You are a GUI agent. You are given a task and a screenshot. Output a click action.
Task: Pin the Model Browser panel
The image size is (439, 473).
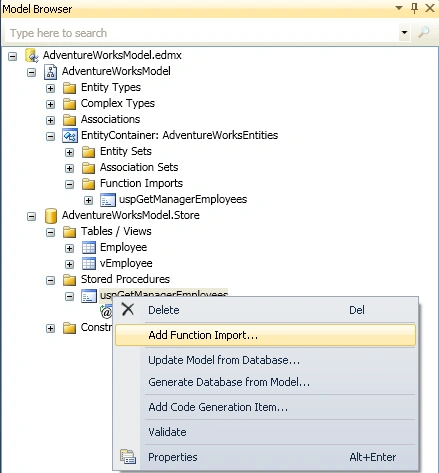click(414, 8)
